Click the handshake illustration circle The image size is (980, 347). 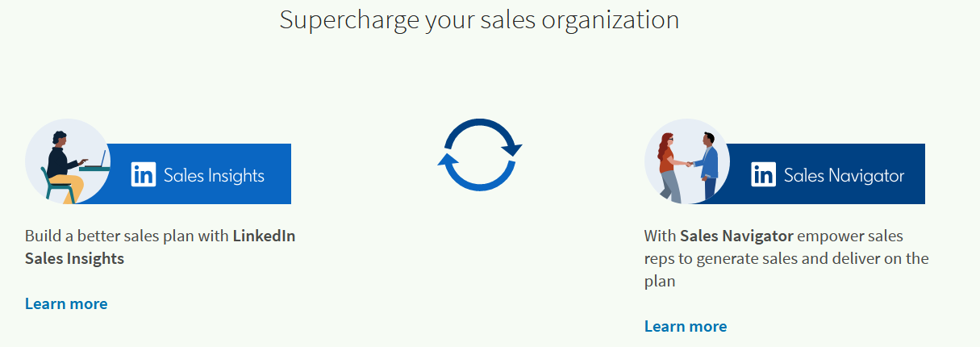[687, 161]
